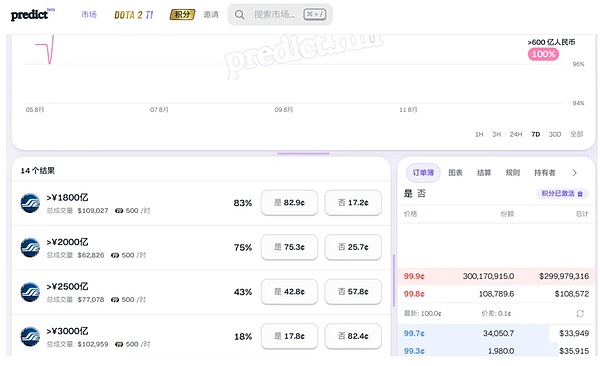This screenshot has width=600, height=366.
Task: Buy 否 57.8¢ on >¥2500亿
Action: point(353,292)
